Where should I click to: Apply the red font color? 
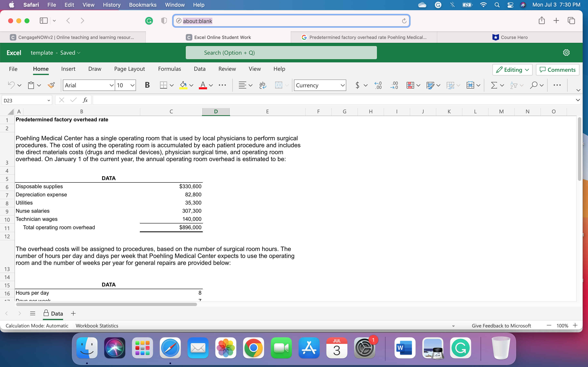pos(203,85)
